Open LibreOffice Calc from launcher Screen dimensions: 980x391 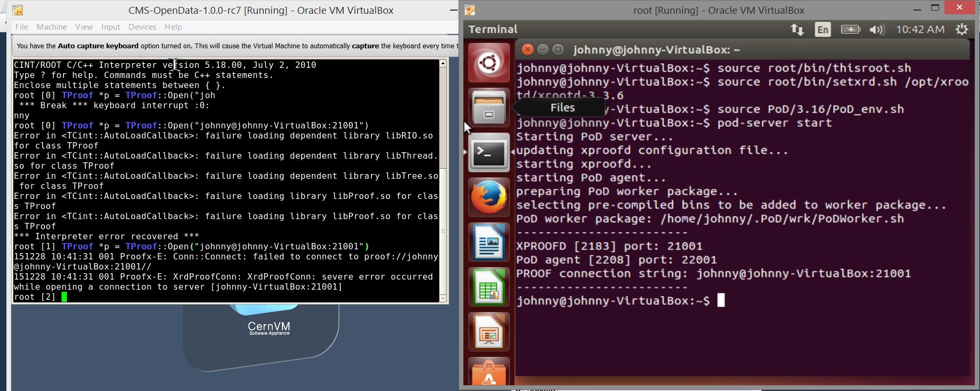point(488,287)
